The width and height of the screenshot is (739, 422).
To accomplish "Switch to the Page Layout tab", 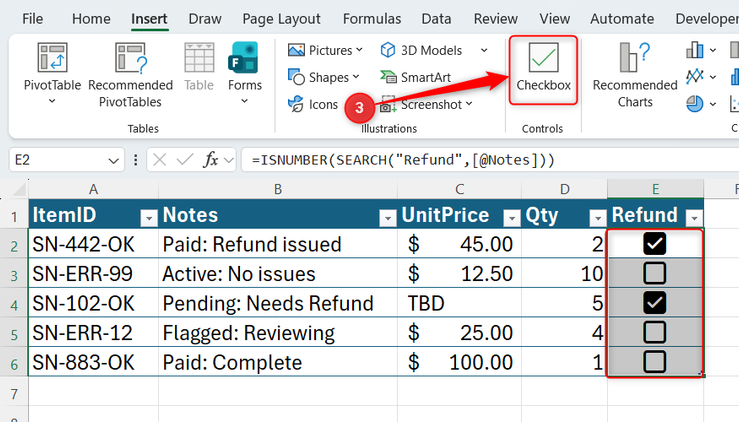I will coord(281,19).
